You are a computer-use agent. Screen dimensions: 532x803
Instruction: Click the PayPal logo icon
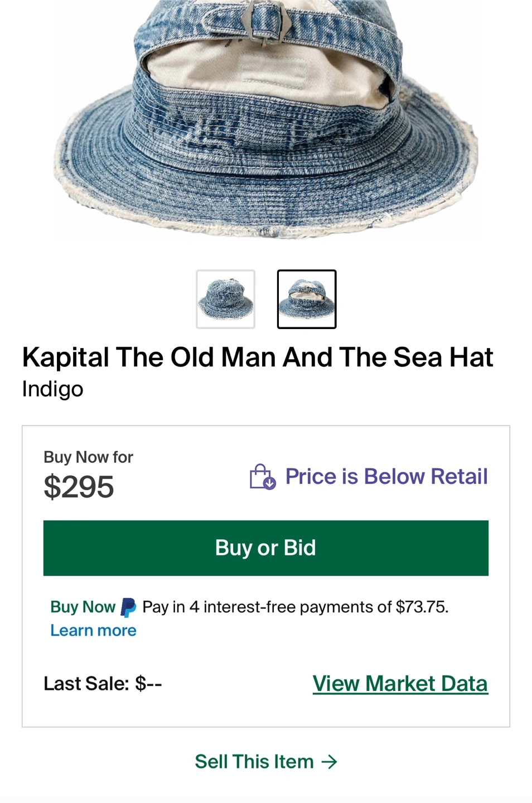click(x=128, y=607)
